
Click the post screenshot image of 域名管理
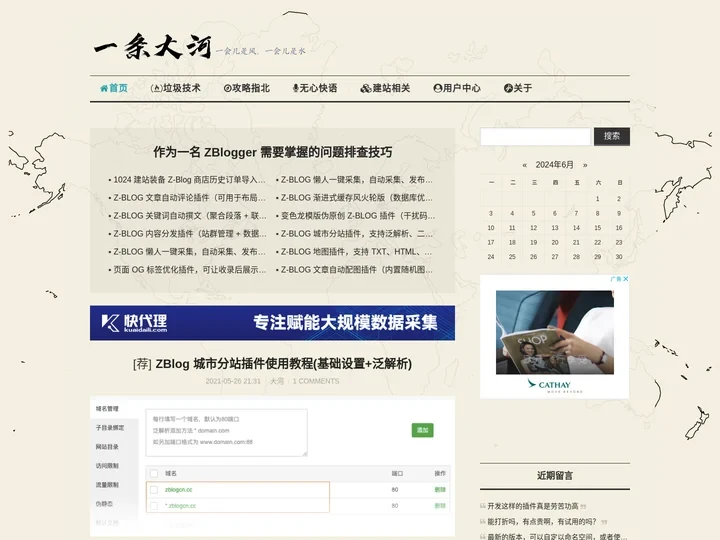click(x=272, y=466)
